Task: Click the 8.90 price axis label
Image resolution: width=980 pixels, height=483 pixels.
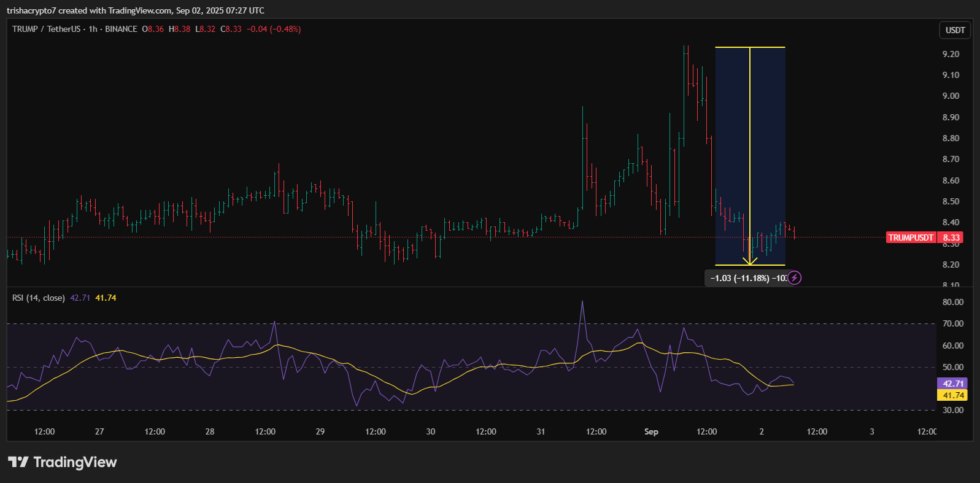Action: click(951, 117)
